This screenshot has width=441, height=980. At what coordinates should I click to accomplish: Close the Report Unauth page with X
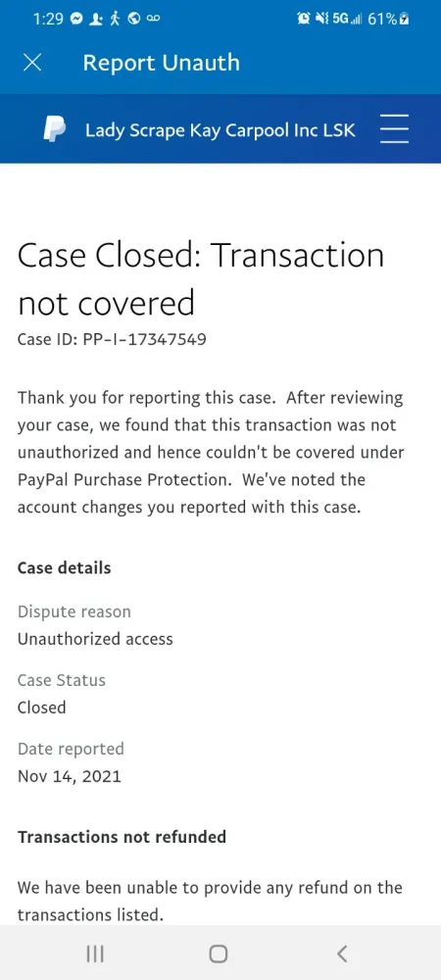(32, 63)
